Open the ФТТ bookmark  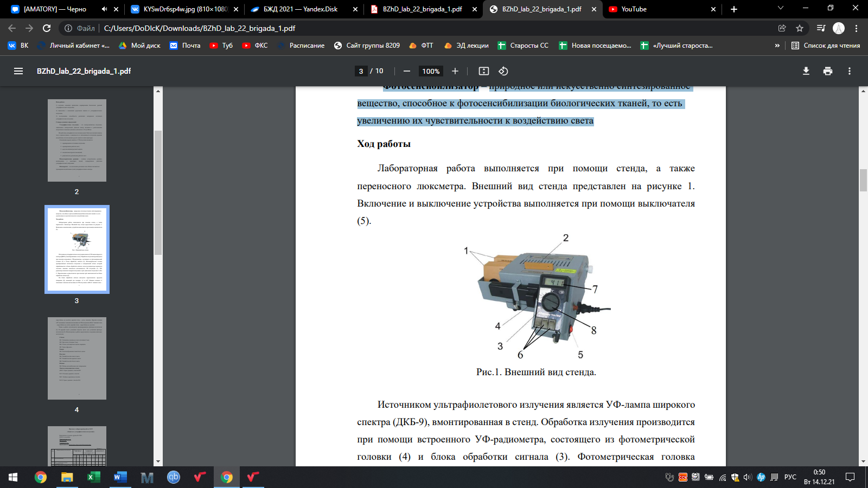click(421, 46)
